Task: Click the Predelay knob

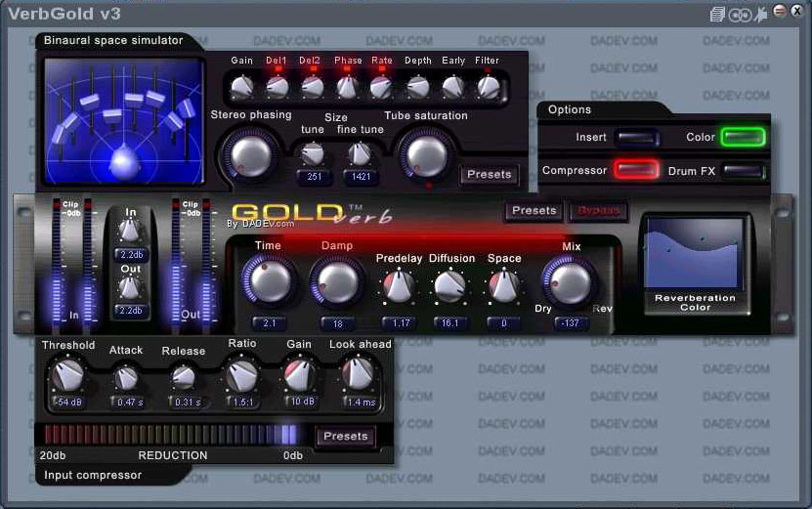Action: coord(399,286)
